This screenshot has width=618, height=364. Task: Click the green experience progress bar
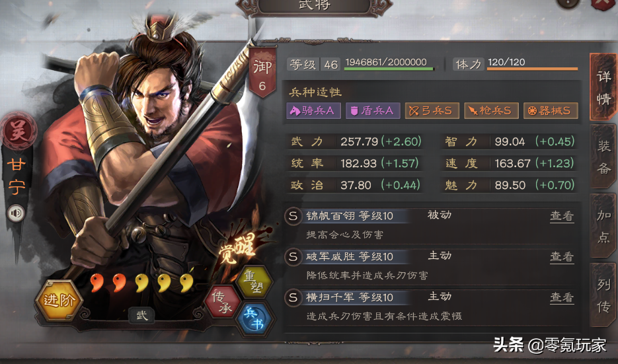point(389,69)
